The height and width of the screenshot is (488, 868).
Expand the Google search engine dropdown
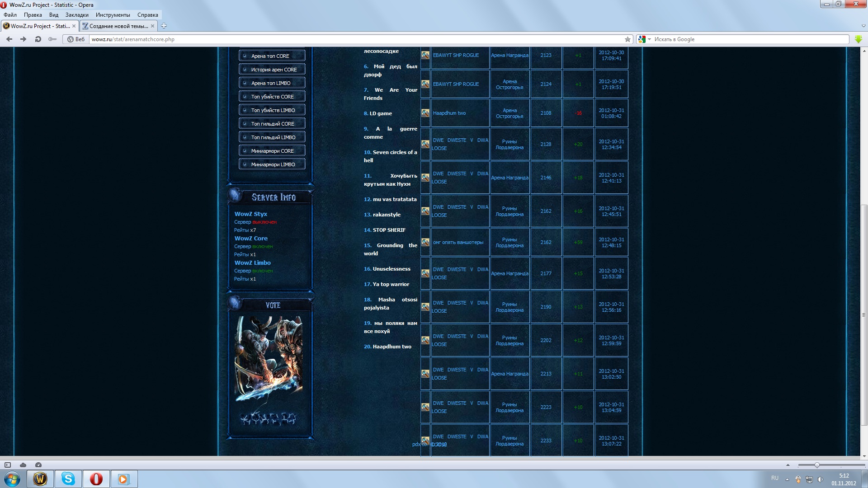(x=649, y=39)
